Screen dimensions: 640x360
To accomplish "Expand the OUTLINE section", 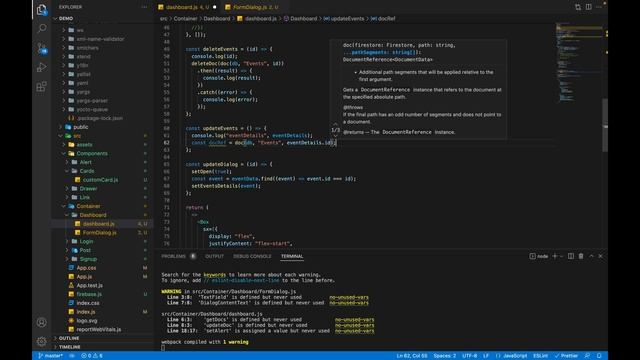I will [x=69, y=338].
